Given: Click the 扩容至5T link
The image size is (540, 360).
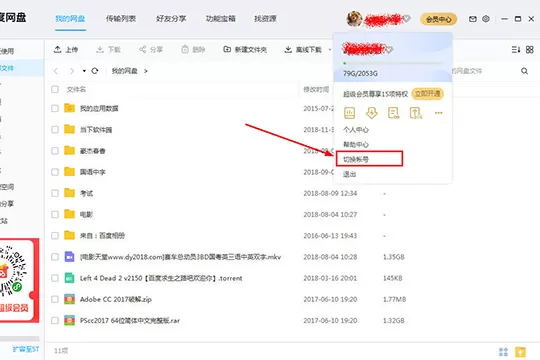Looking at the screenshot, I should point(26,349).
